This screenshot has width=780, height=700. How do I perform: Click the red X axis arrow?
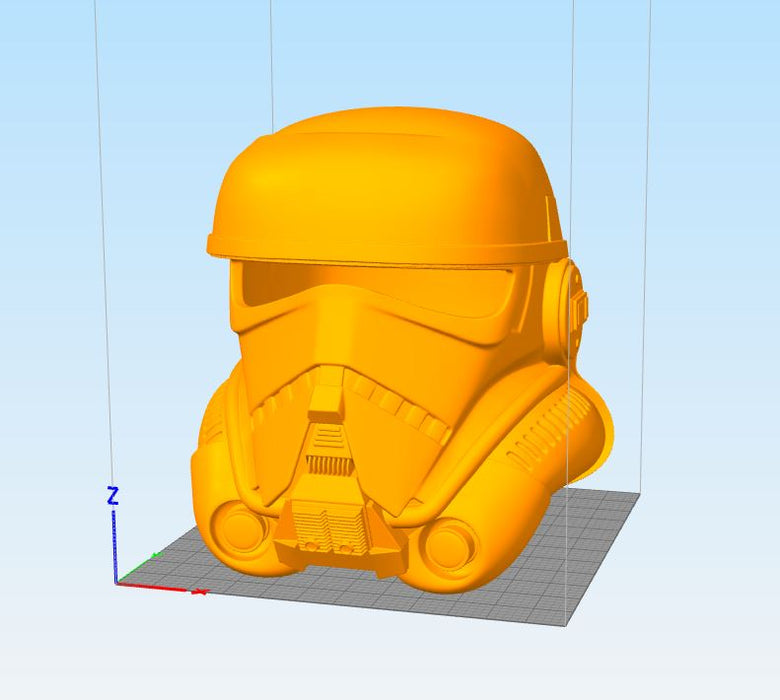[198, 592]
